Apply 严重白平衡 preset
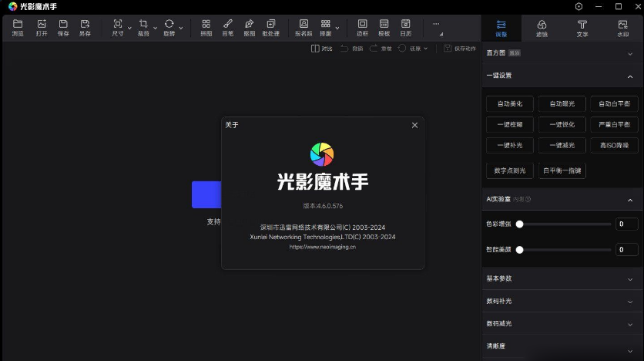Image resolution: width=644 pixels, height=361 pixels. tap(614, 124)
